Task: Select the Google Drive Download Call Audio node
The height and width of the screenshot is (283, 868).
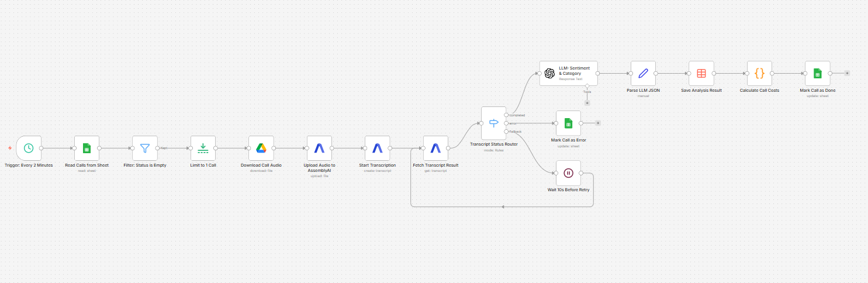Action: pos(261,148)
